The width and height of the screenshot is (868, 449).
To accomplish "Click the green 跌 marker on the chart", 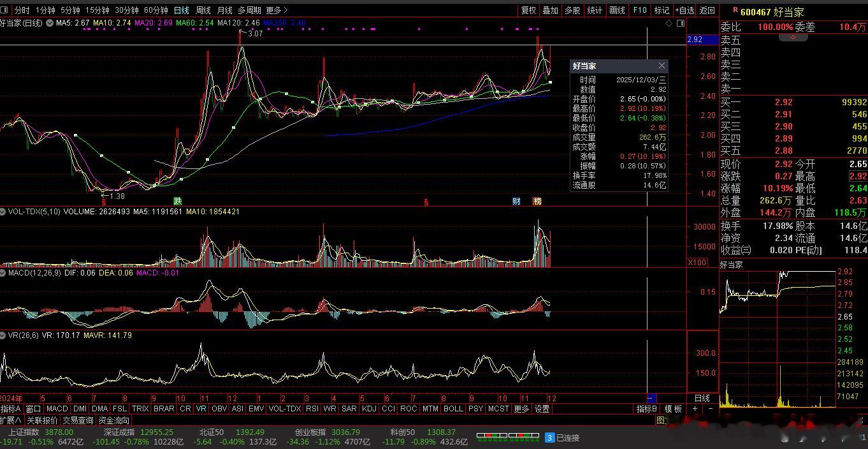I will [x=177, y=201].
